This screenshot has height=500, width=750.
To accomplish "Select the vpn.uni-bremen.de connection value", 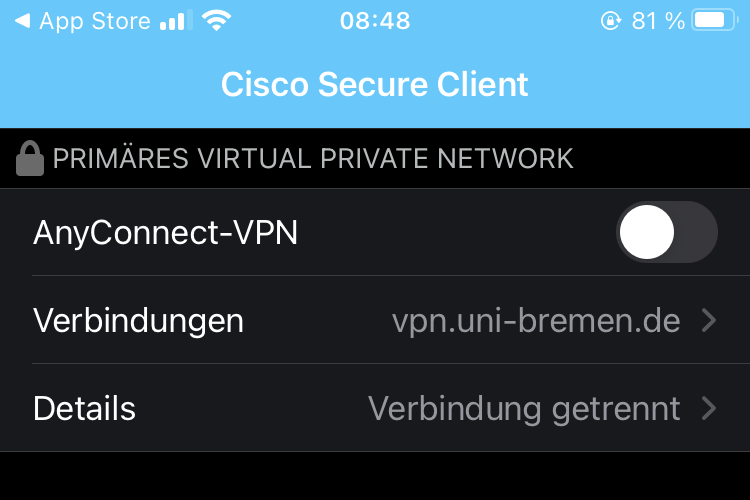I will (x=536, y=321).
